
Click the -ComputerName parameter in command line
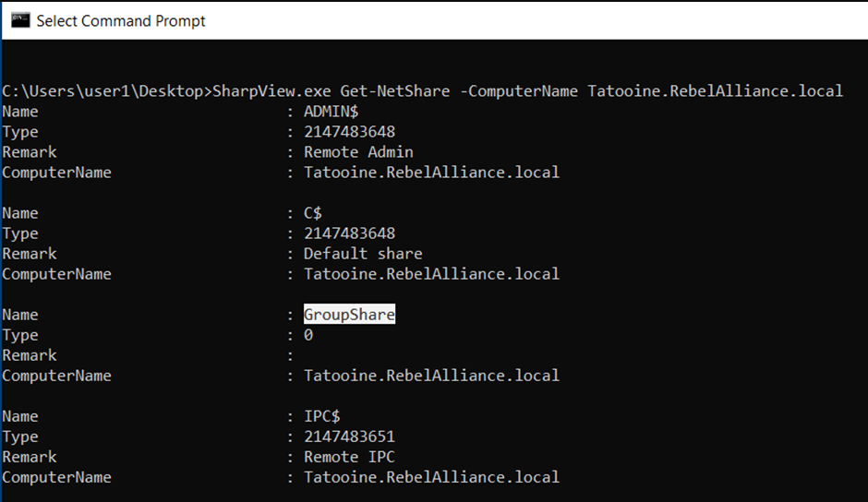519,90
